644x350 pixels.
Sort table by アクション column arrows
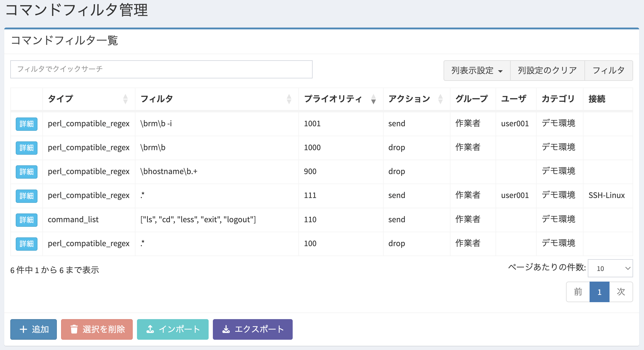(440, 99)
